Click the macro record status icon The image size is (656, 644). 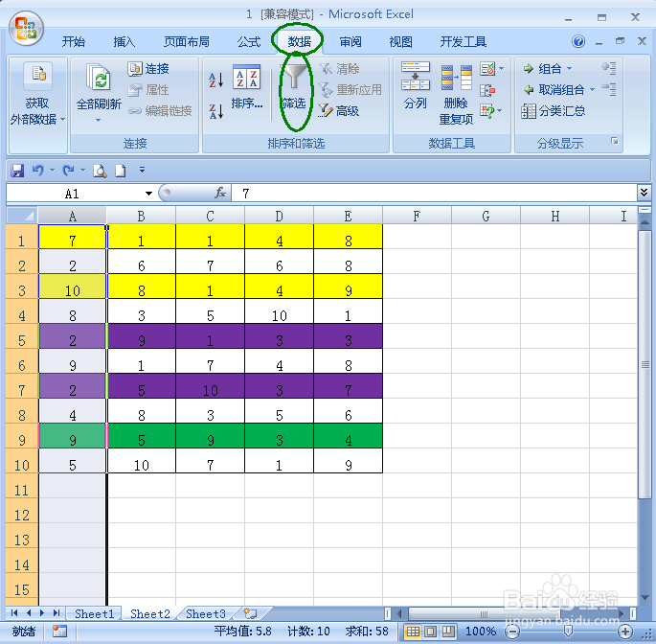[x=59, y=631]
